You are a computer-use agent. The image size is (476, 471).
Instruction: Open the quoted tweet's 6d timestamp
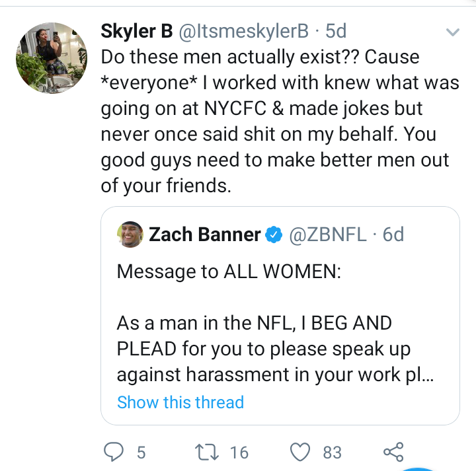click(x=393, y=235)
